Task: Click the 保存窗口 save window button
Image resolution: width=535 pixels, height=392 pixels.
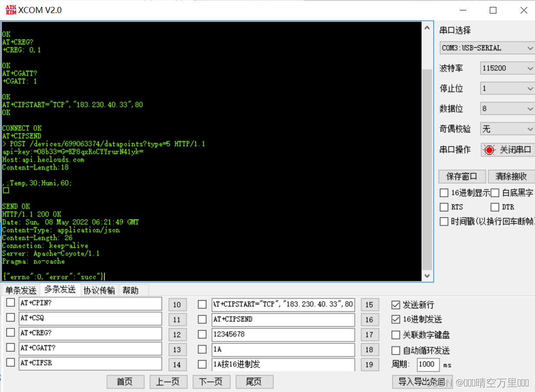Action: pos(462,176)
